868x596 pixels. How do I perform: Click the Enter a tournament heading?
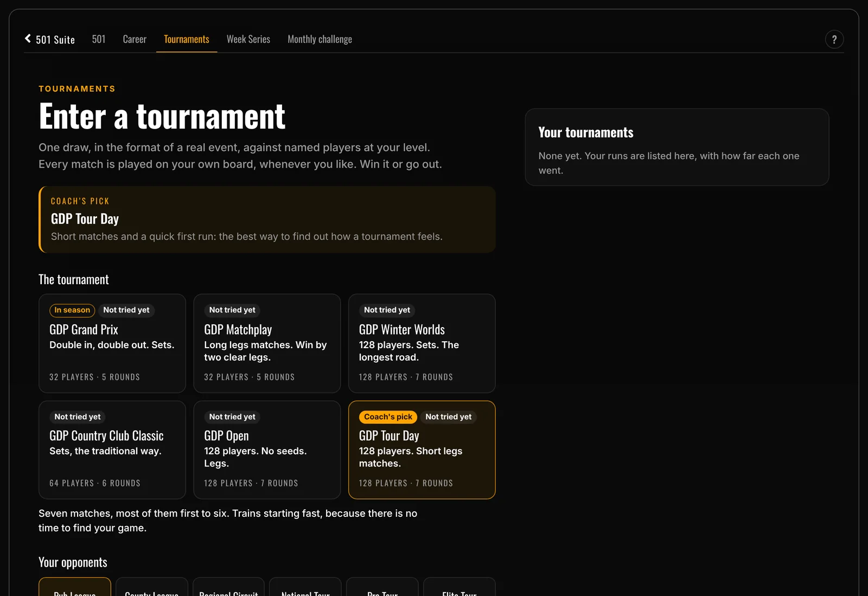[x=162, y=116]
